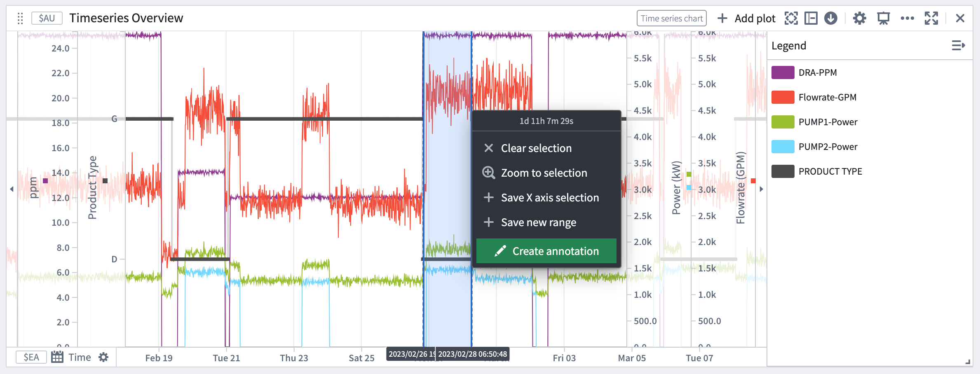The image size is (980, 374).
Task: Click the Add plot button
Action: 746,19
